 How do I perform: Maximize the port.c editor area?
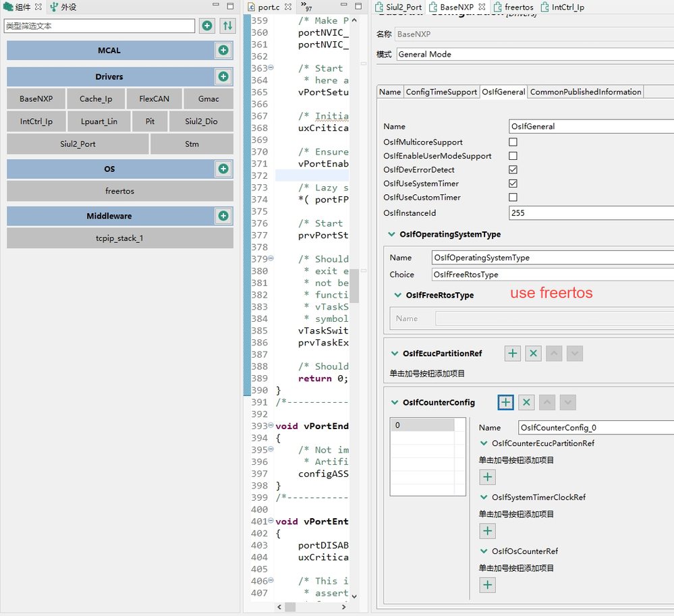click(x=358, y=5)
